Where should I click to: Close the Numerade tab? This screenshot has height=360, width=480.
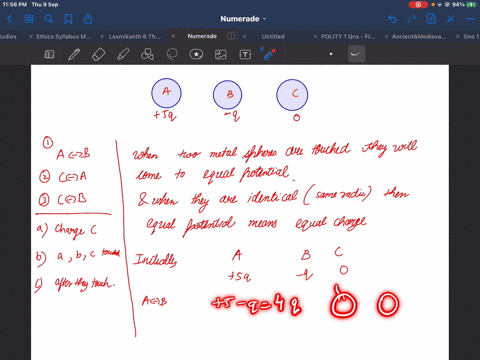point(173,36)
